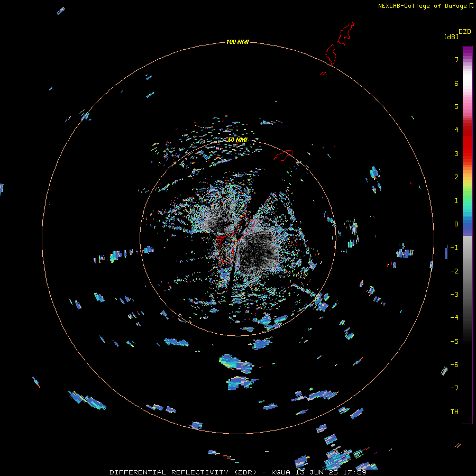Click the -4 value on color scale
476x476 pixels.
[454, 318]
